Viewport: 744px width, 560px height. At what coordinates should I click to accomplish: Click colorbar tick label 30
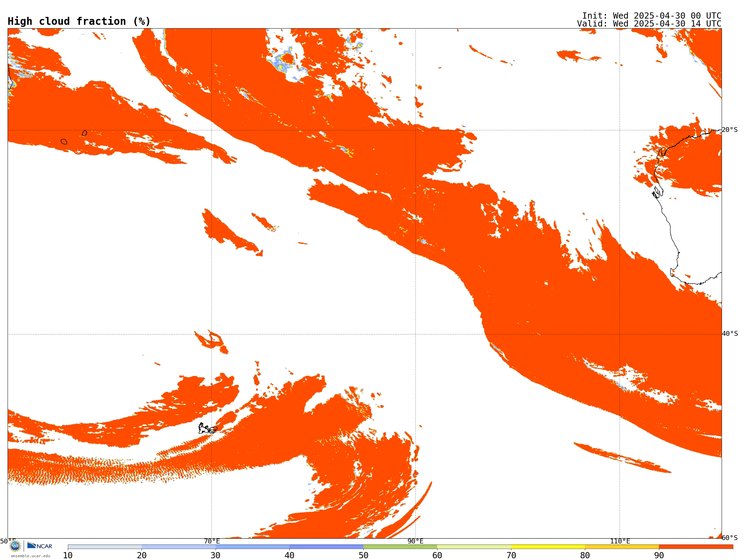216,555
